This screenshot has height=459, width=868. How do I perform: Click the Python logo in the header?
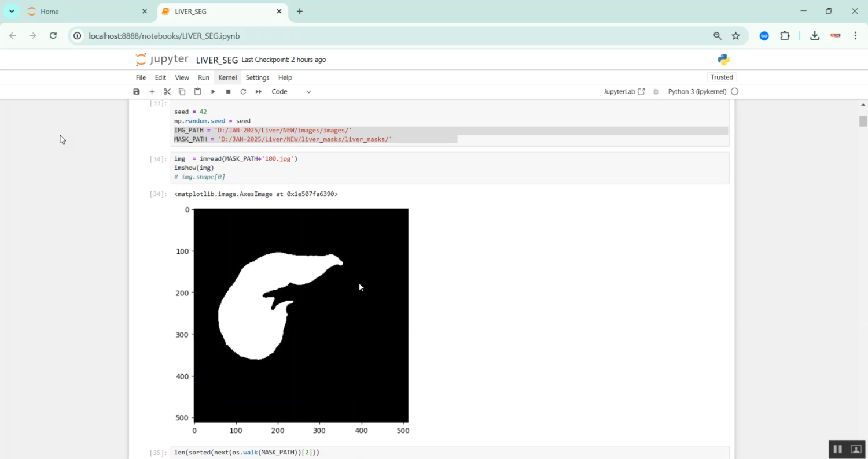(723, 60)
